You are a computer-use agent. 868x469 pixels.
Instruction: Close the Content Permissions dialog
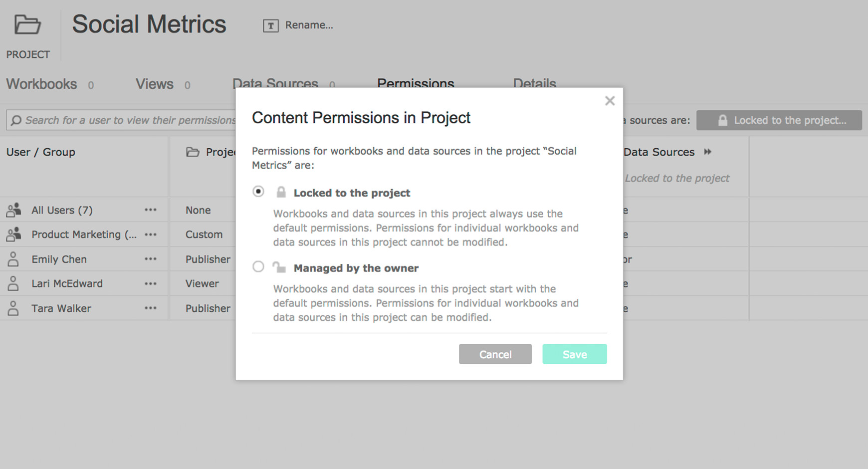click(x=610, y=101)
